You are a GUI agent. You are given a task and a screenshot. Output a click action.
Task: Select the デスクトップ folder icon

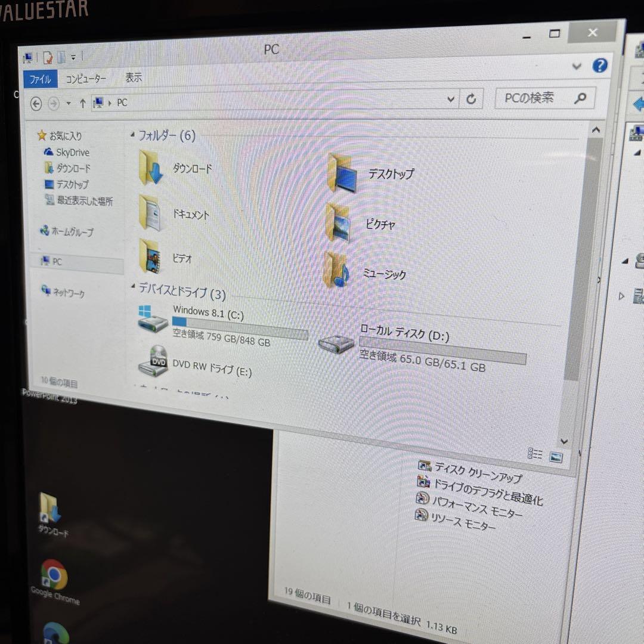[x=342, y=172]
